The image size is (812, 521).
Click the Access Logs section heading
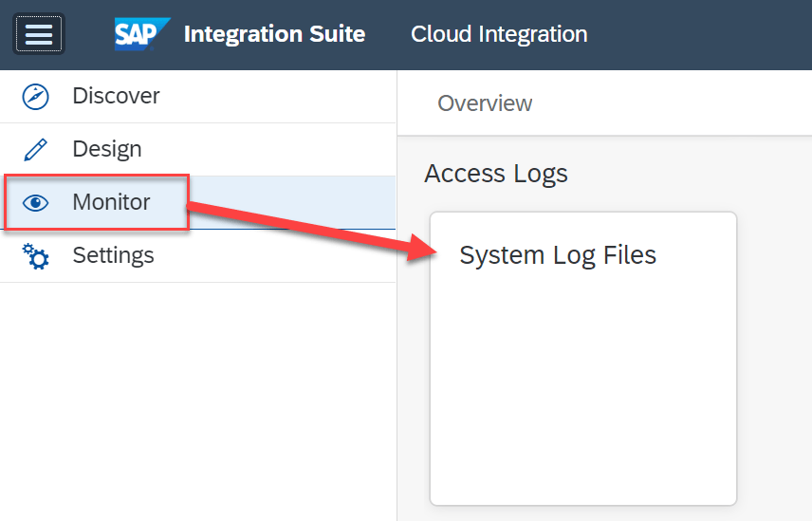point(496,174)
